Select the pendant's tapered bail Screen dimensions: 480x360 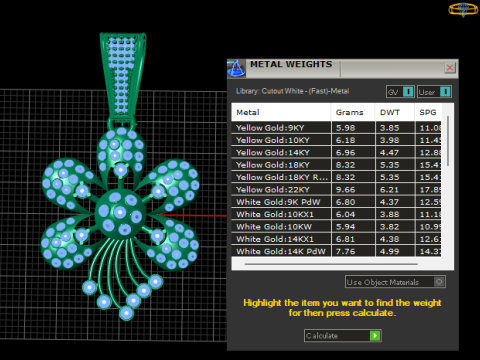pyautogui.click(x=123, y=77)
